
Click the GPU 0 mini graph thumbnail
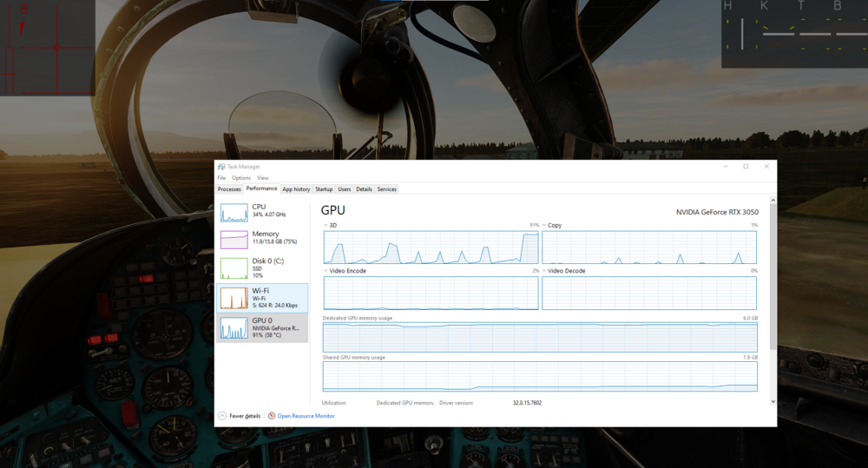click(x=234, y=328)
